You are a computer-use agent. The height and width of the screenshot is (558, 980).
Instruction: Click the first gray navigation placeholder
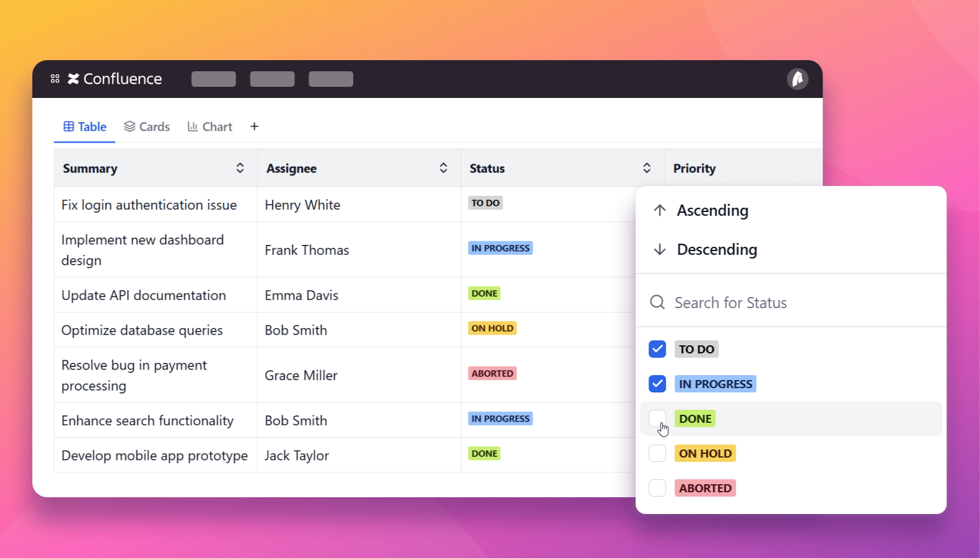(x=214, y=79)
